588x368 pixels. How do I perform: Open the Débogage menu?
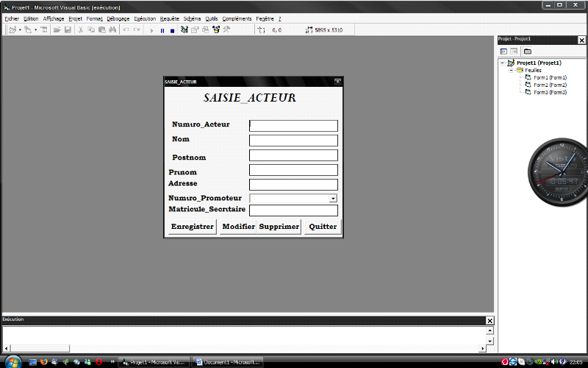117,18
